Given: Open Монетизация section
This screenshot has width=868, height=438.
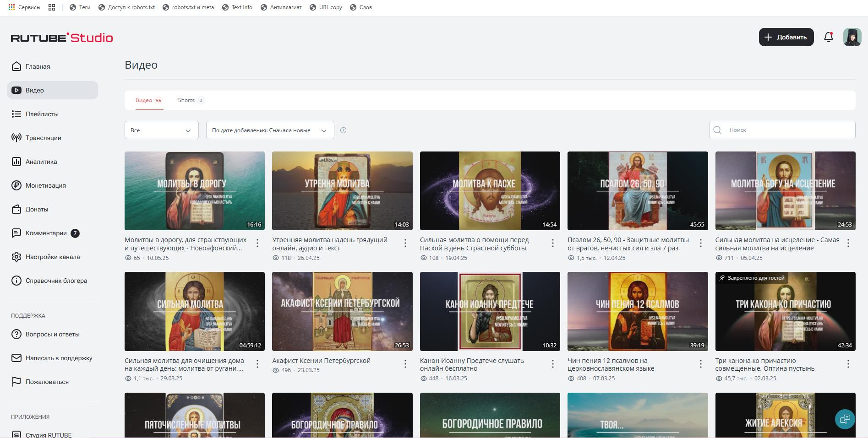Looking at the screenshot, I should click(53, 185).
